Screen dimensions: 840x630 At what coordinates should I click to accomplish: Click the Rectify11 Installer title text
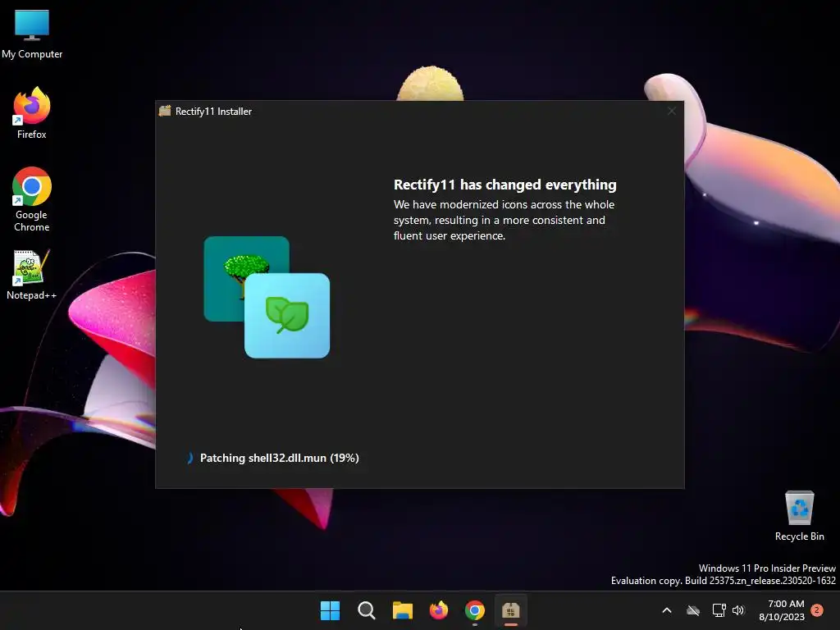point(213,112)
